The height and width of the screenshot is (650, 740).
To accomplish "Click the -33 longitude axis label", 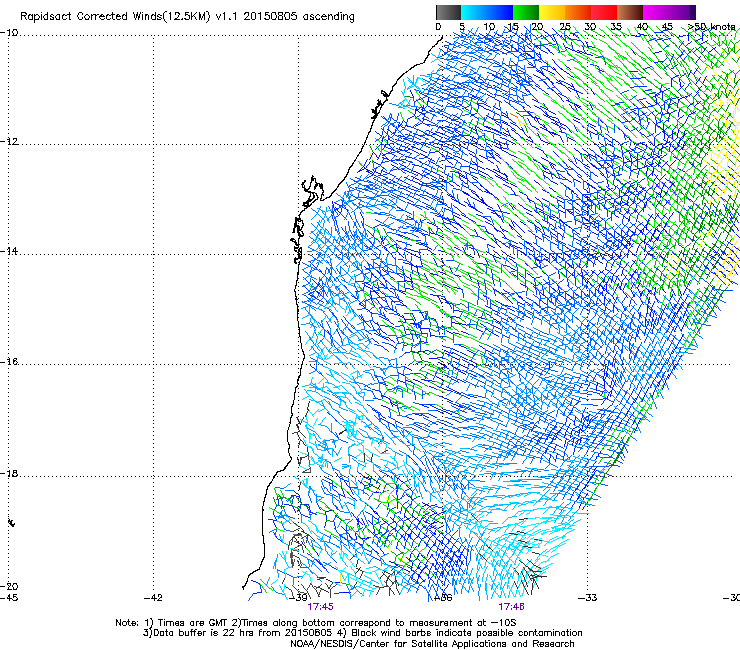I will pos(587,598).
